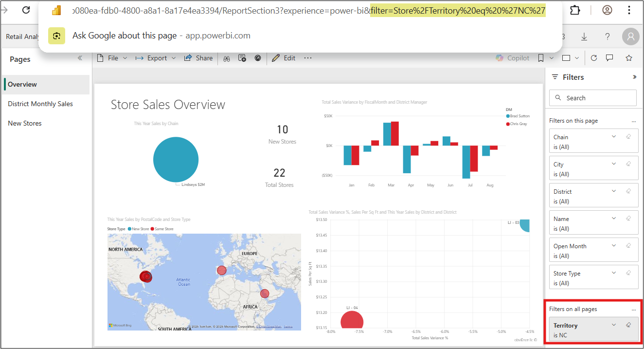
Task: Click the bookmark icon in the toolbar
Action: click(540, 58)
